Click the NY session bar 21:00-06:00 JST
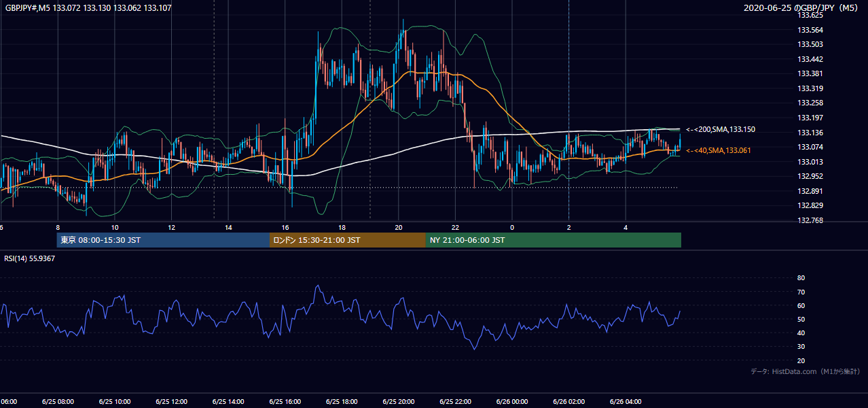The width and height of the screenshot is (868, 408). point(554,240)
